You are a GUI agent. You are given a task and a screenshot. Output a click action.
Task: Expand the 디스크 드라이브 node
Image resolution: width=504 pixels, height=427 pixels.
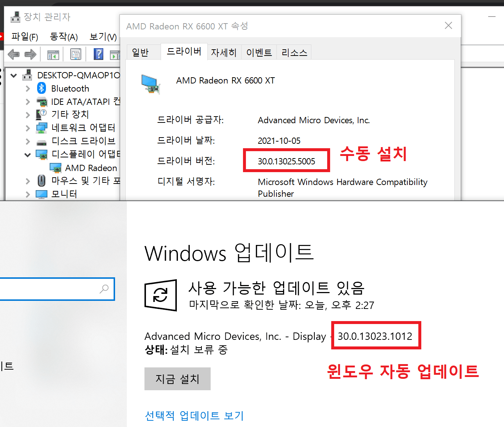[x=28, y=141]
